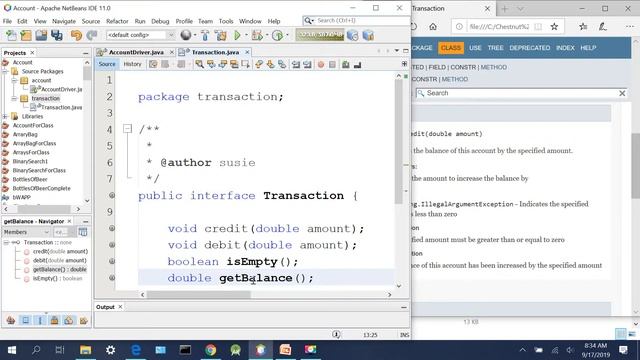Select the Transaction.java editor tab
640x360 pixels.
point(215,52)
